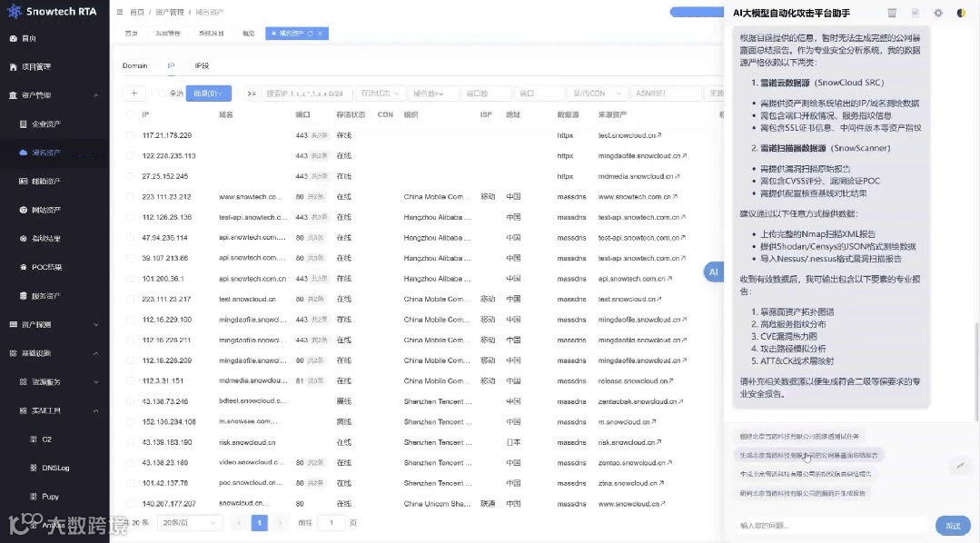Open the 是/否CDN filter dropdown
This screenshot has height=543, width=980.
tap(596, 94)
